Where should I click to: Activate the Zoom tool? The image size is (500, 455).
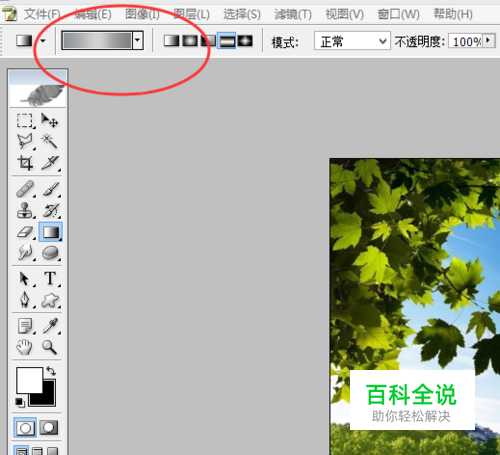coord(49,347)
